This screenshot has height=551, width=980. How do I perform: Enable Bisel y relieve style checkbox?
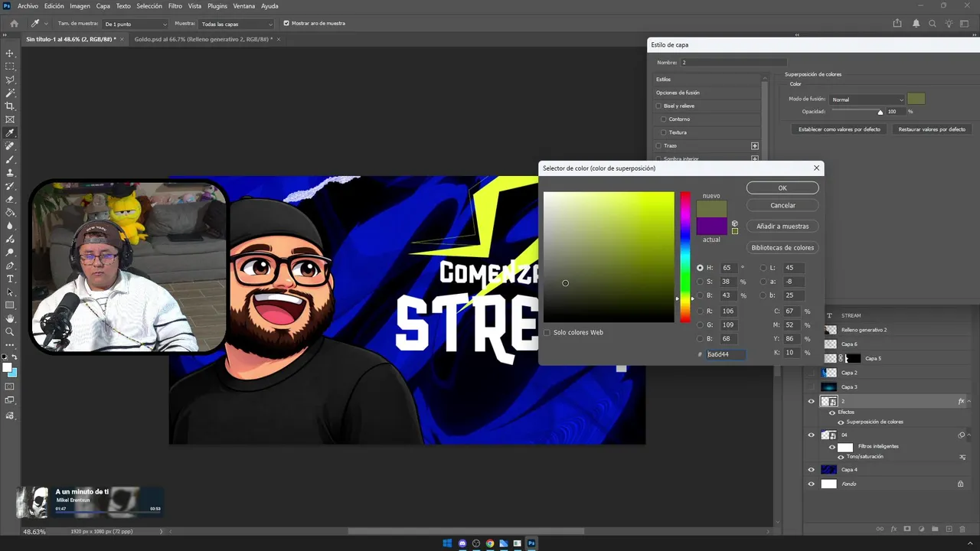point(658,106)
